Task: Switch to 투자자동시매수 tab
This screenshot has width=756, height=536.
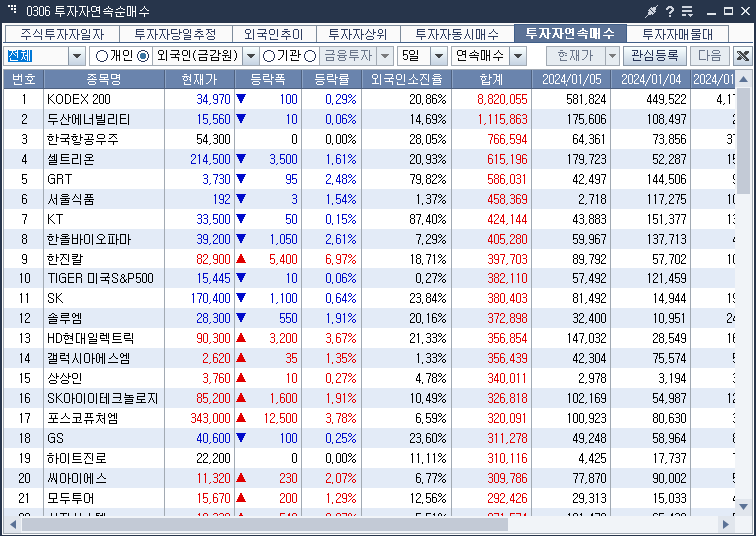Action: point(457,34)
